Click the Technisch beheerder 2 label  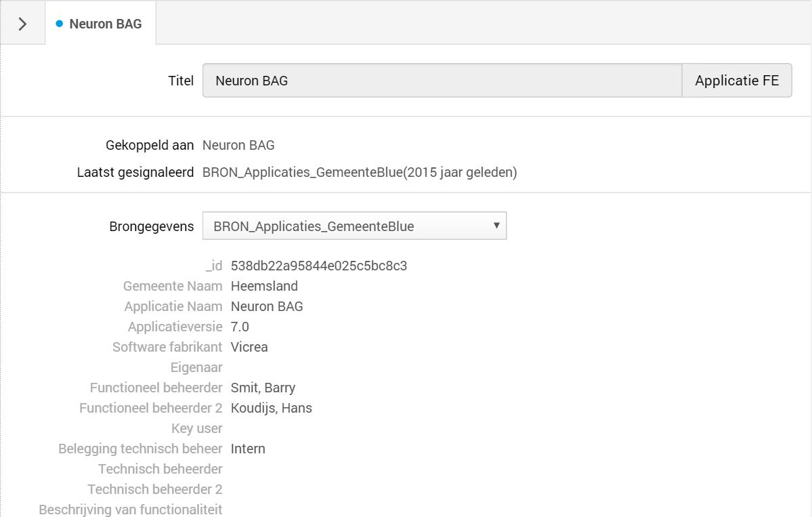(x=155, y=489)
